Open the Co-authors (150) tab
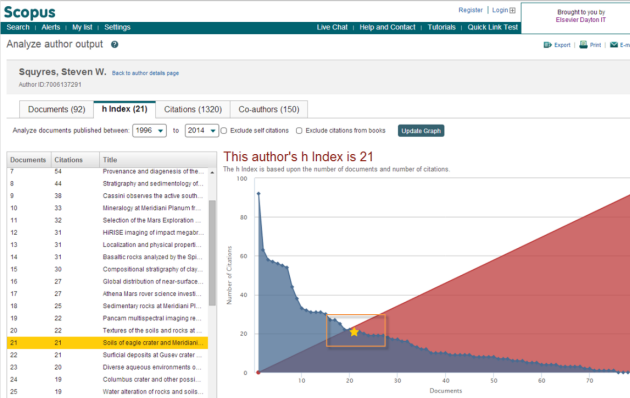Viewport: 630px width, 398px height. pos(269,109)
